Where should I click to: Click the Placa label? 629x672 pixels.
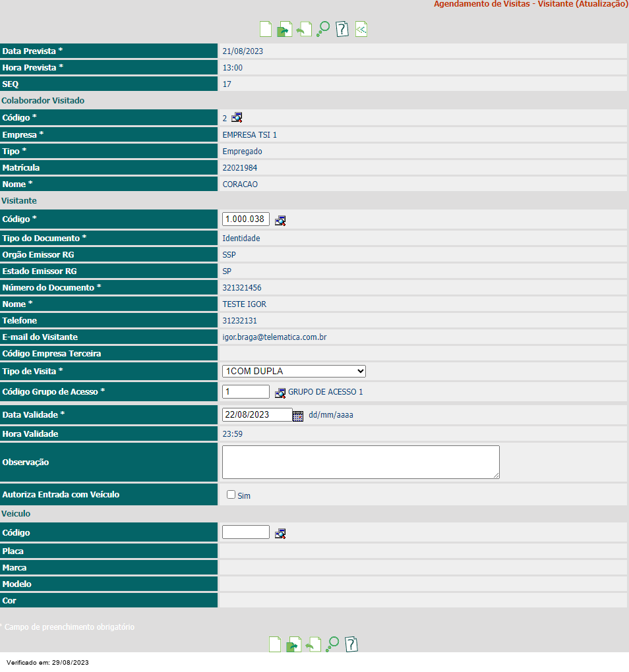13,551
